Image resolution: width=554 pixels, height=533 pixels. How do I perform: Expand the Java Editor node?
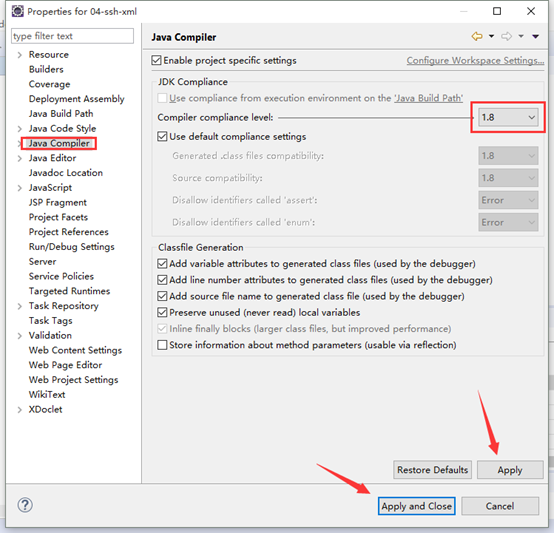pos(20,158)
